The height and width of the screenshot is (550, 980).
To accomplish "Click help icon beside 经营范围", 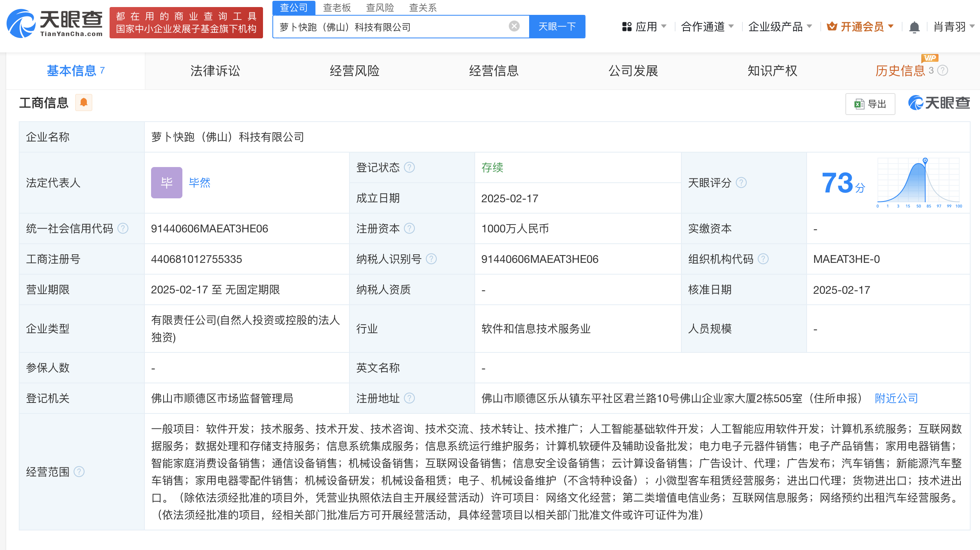I will 79,472.
